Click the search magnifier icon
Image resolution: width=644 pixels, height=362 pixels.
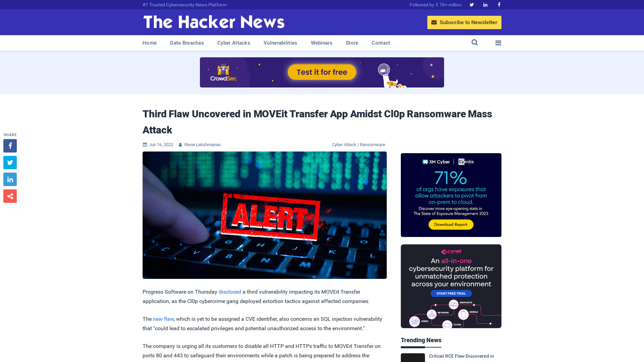475,43
